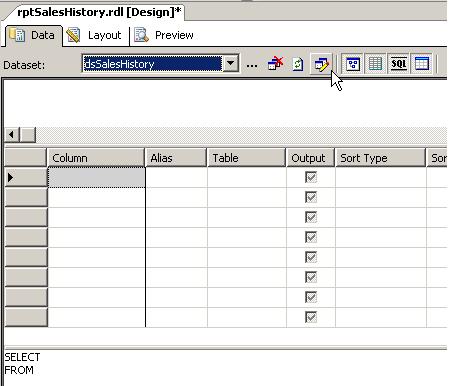Click the Column header in grid
449x386 pixels.
(x=96, y=158)
